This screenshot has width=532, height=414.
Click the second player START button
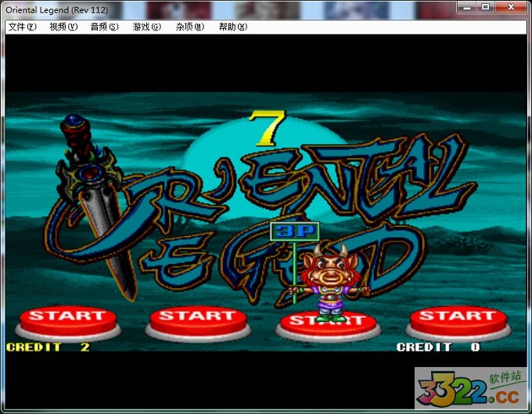coord(198,323)
